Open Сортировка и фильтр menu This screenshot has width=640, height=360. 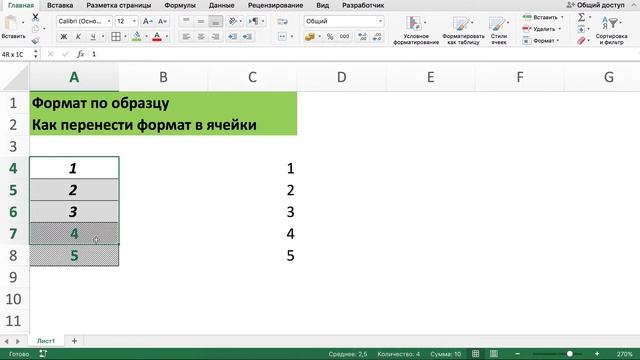tap(611, 30)
